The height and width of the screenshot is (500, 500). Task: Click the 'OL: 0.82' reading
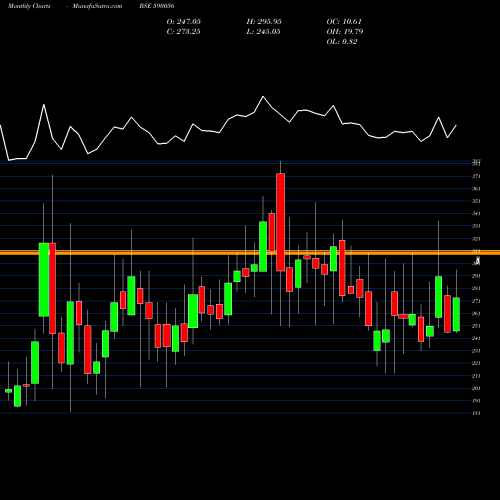[x=342, y=42]
